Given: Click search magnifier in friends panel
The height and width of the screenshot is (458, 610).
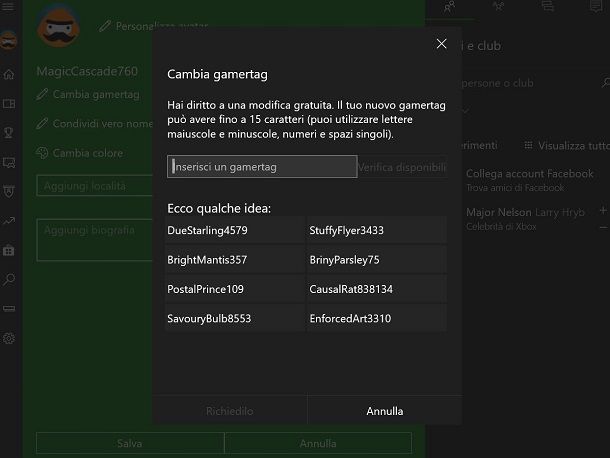Looking at the screenshot, I should click(x=605, y=82).
